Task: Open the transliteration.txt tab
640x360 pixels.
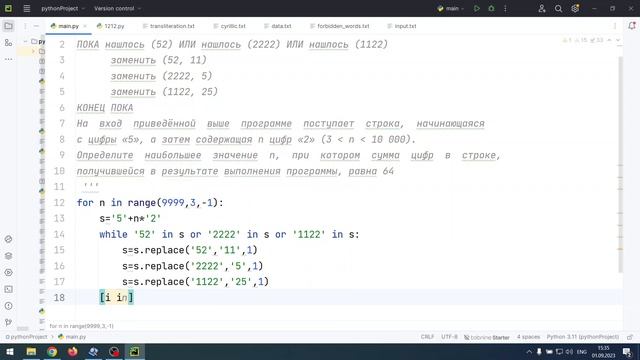Action: (x=168, y=26)
